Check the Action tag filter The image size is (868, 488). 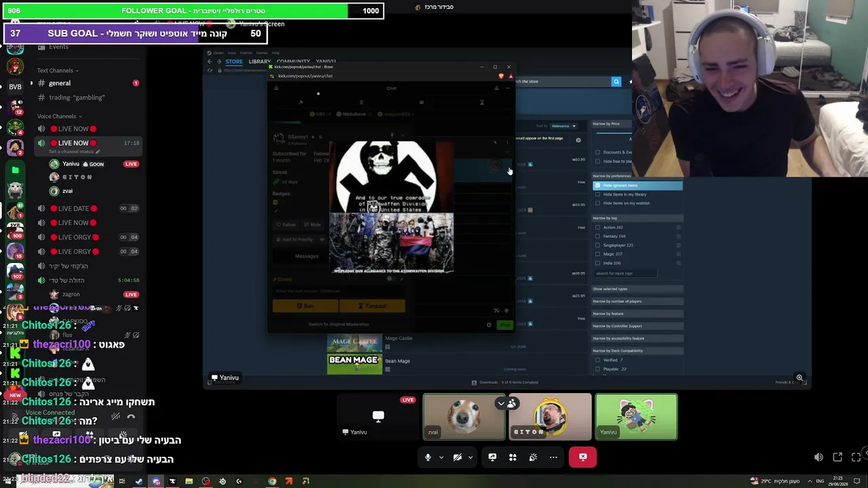(597, 228)
